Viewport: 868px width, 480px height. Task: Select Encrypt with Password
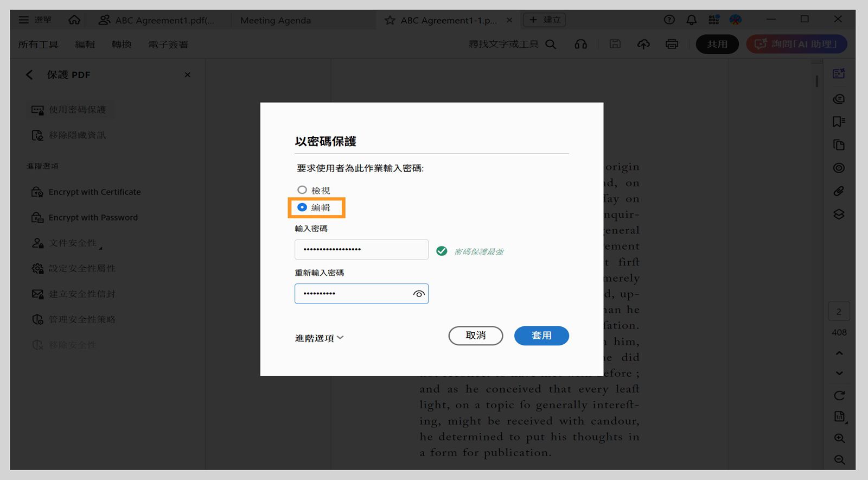point(85,218)
